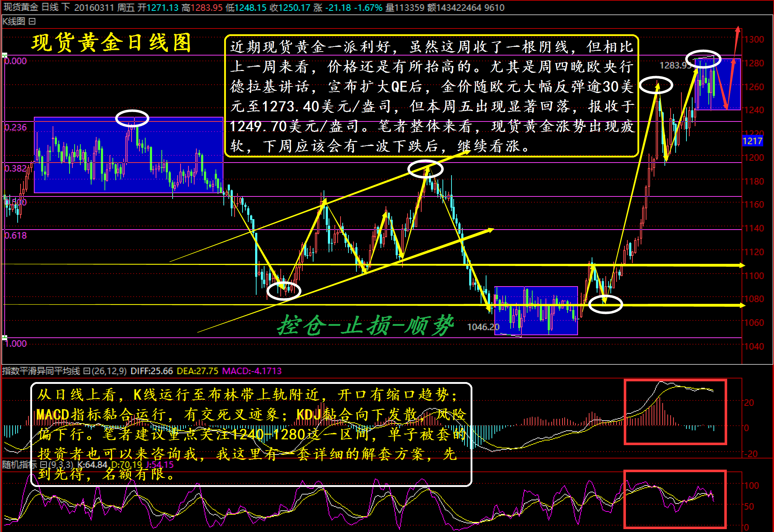Viewport: 774px width, 532px height.
Task: Click the 1280 price axis label
Action: (754, 63)
